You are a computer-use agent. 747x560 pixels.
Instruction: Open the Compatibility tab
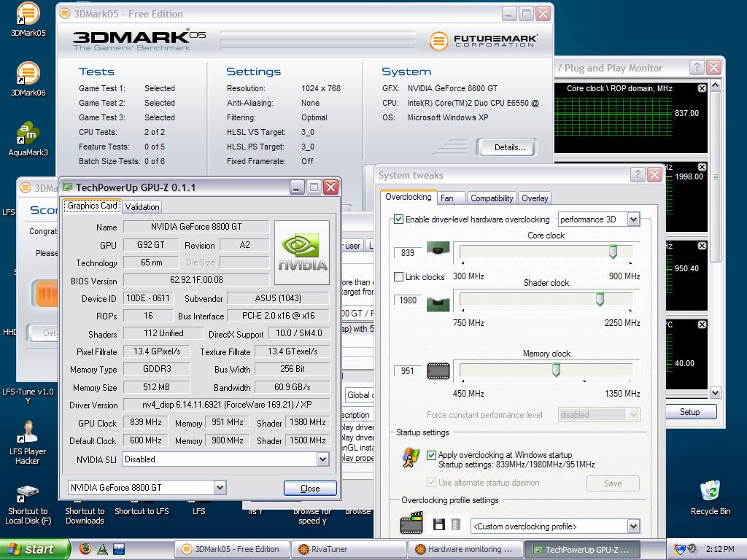[x=492, y=198]
